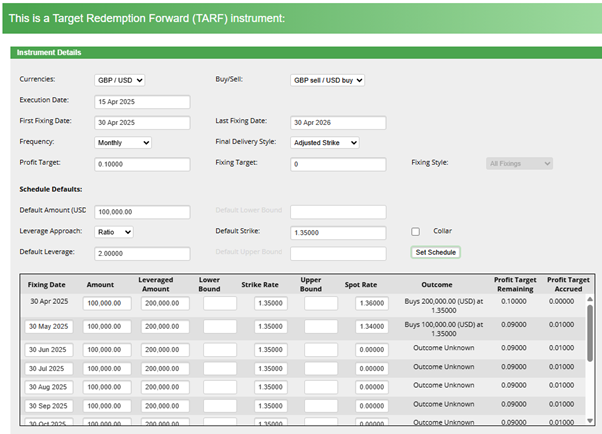602x434 pixels.
Task: Edit the First Fixing Date field
Action: (141, 123)
